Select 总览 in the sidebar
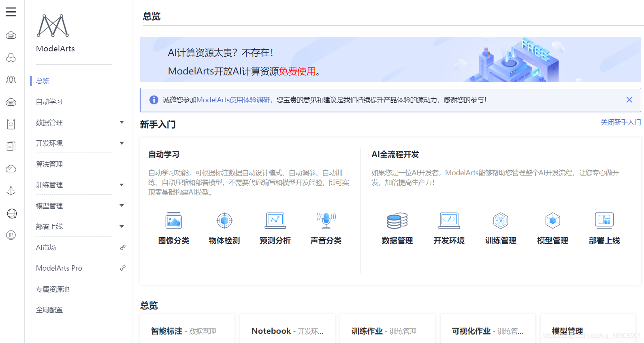Image resolution: width=644 pixels, height=343 pixels. pyautogui.click(x=43, y=81)
